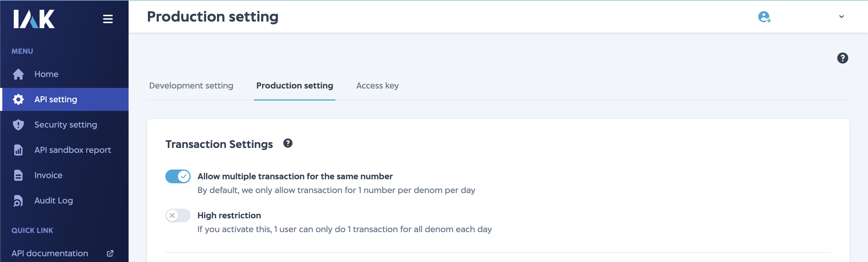
Task: Navigate to Home from the sidebar
Action: (46, 74)
